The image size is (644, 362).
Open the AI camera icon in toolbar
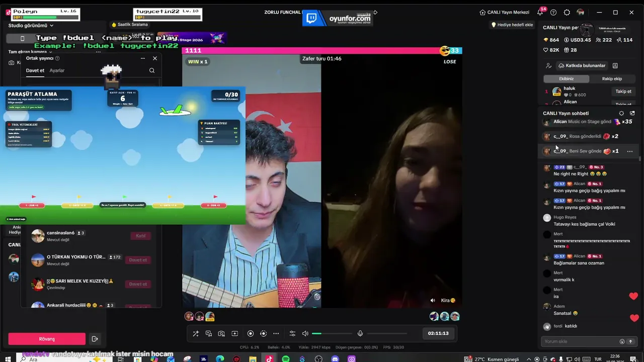point(221,333)
